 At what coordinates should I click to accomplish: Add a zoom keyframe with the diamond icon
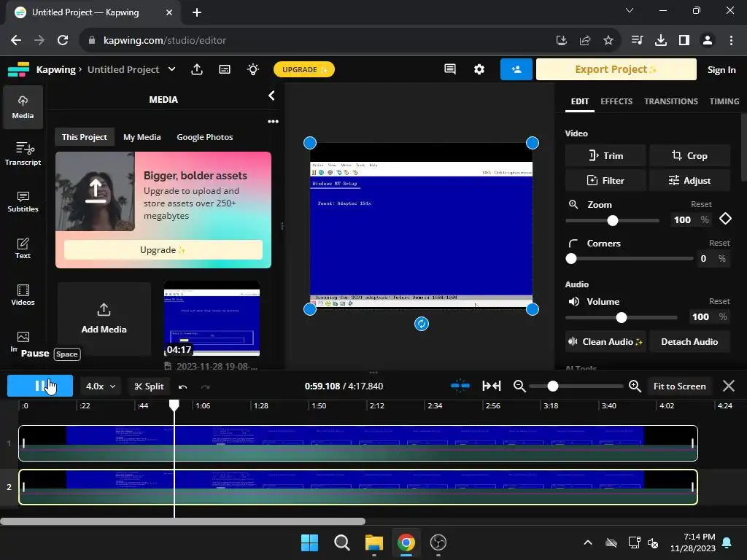pyautogui.click(x=725, y=219)
